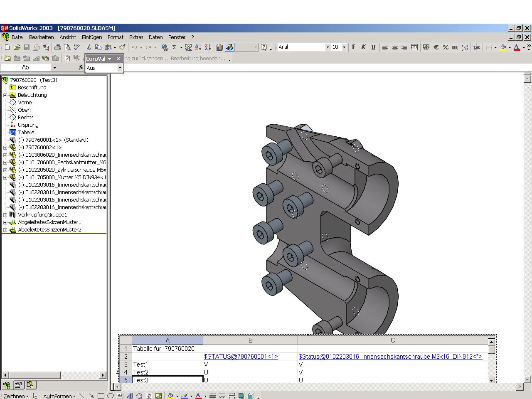Click the $STATUS@790760001<1> link in B2
The image size is (532, 399).
[241, 357]
